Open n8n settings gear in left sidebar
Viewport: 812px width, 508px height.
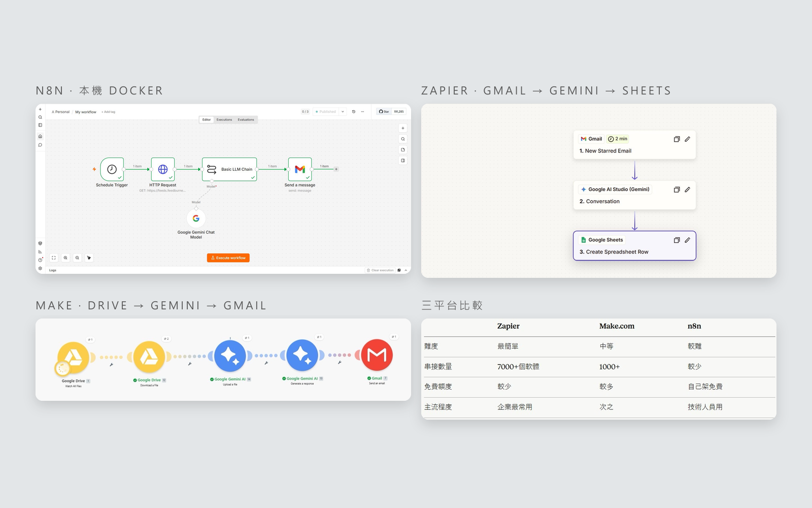click(x=40, y=268)
